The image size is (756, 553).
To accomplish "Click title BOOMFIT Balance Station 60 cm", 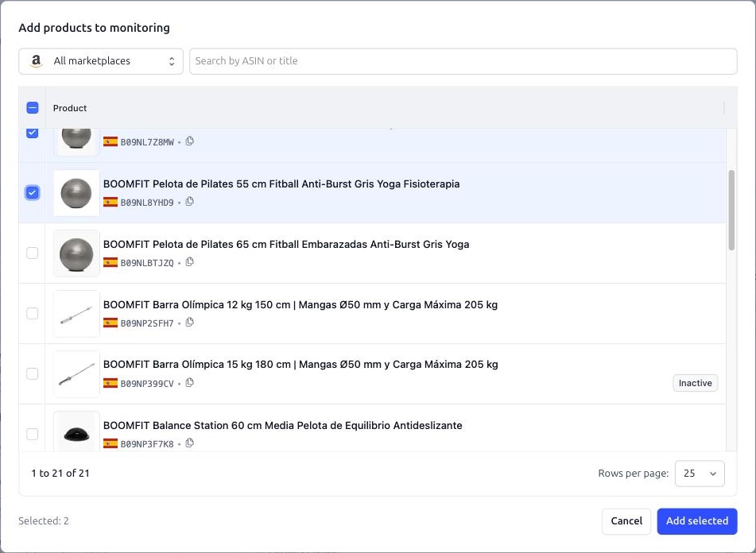I will [x=283, y=425].
